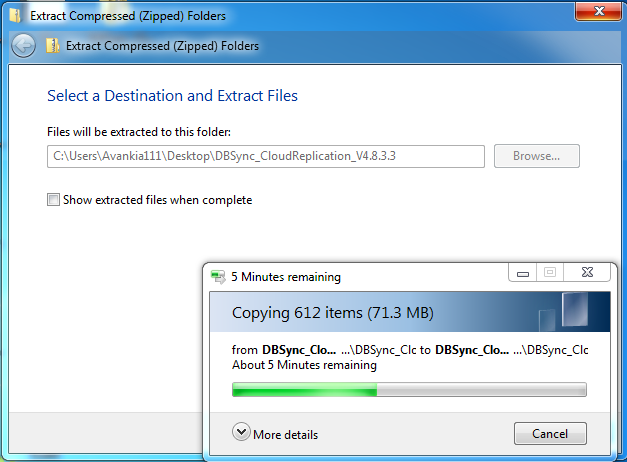Click the zip folder icon beside the back arrow
The image size is (627, 462).
coord(52,46)
